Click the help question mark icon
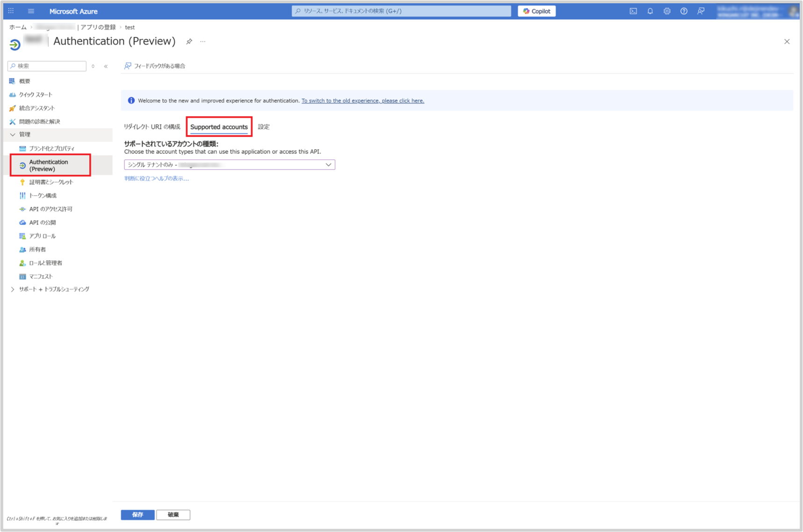 coord(684,11)
